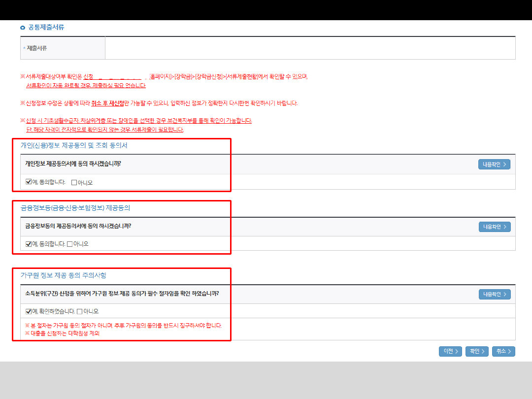532x399 pixels.
Task: Go back with the 이전 button
Action: (x=450, y=351)
